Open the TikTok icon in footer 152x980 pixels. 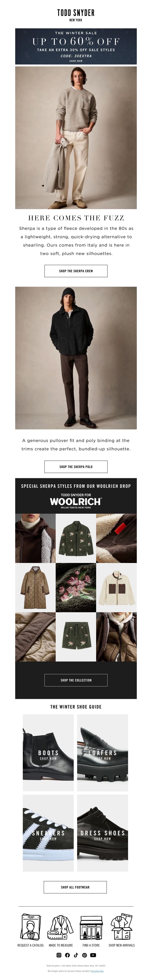point(76,955)
